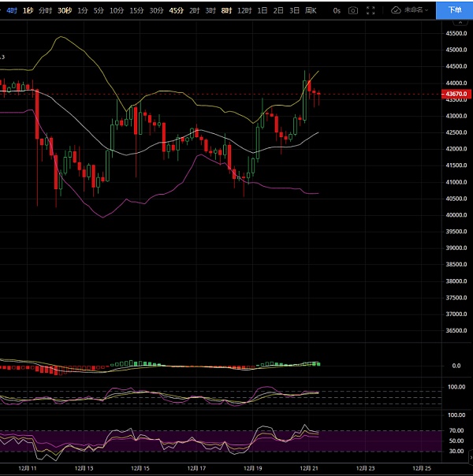Viewport: 473px width, 476px height.
Task: Click the camera screenshot icon
Action: pos(352,10)
